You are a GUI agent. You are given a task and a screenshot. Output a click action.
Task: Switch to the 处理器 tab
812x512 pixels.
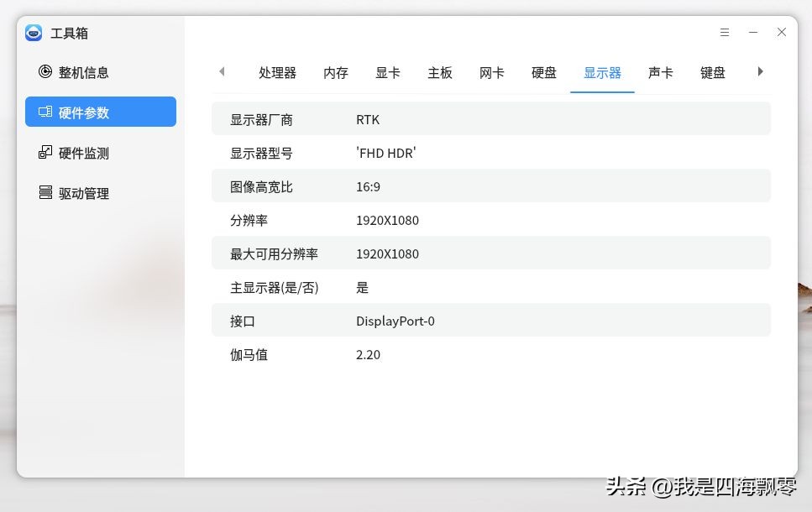click(x=277, y=73)
